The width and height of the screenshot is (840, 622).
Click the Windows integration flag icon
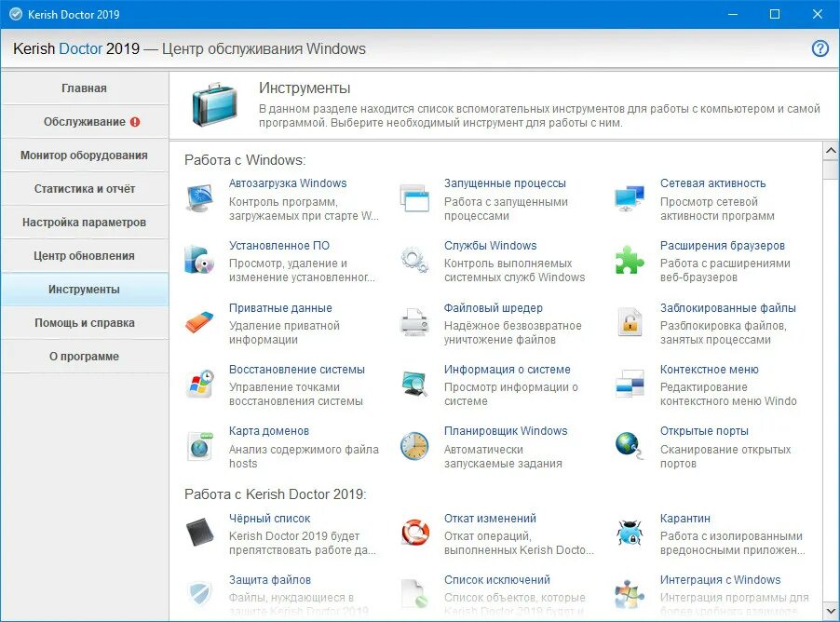(630, 594)
